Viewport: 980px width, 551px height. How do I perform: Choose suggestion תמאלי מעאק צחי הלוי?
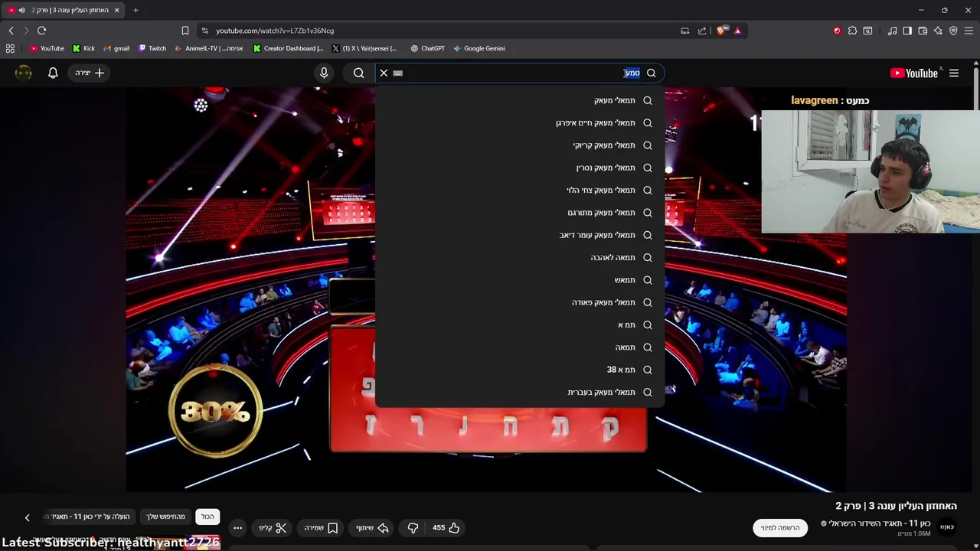click(520, 190)
